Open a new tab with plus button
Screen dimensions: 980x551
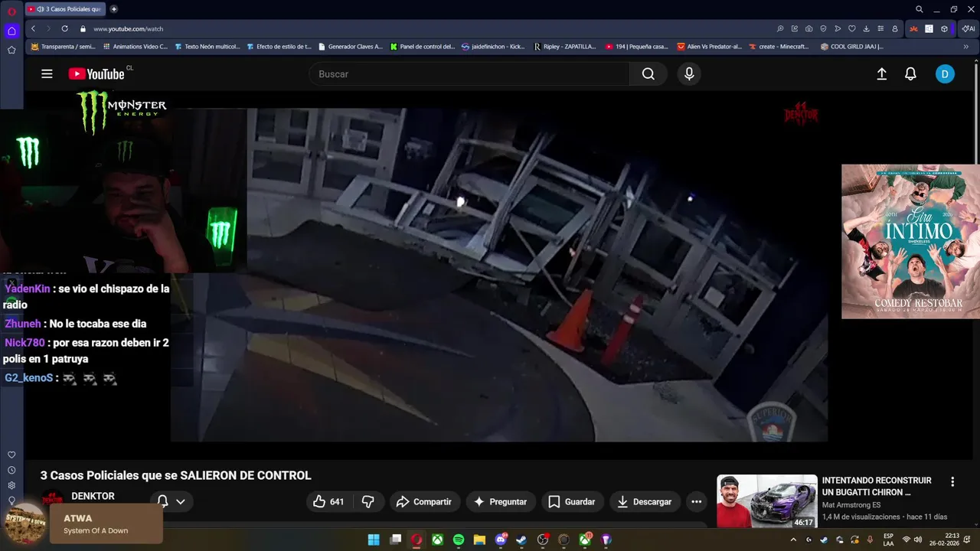coord(114,9)
